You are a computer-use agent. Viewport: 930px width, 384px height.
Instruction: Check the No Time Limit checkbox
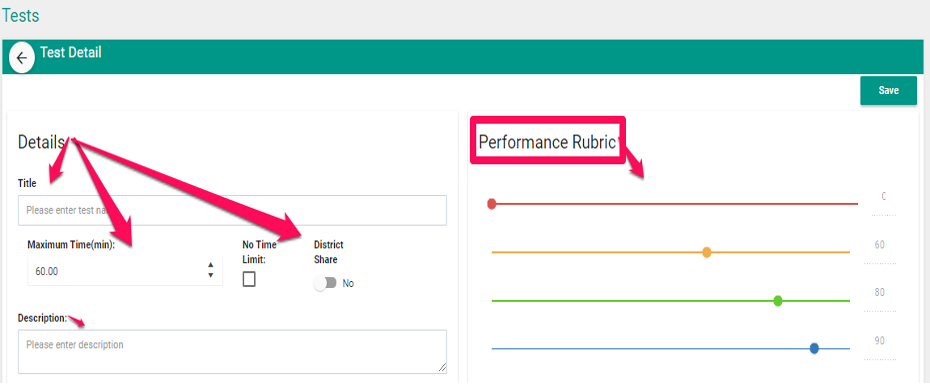click(249, 279)
